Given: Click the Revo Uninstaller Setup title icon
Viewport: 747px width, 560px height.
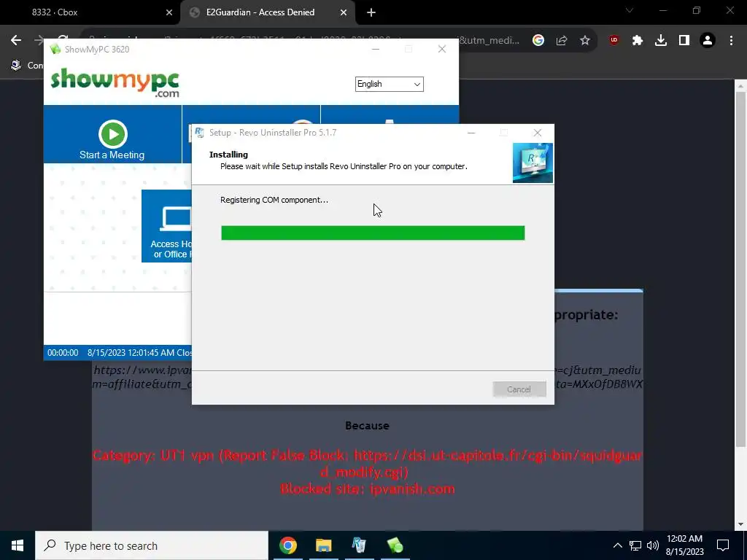Looking at the screenshot, I should click(x=200, y=133).
